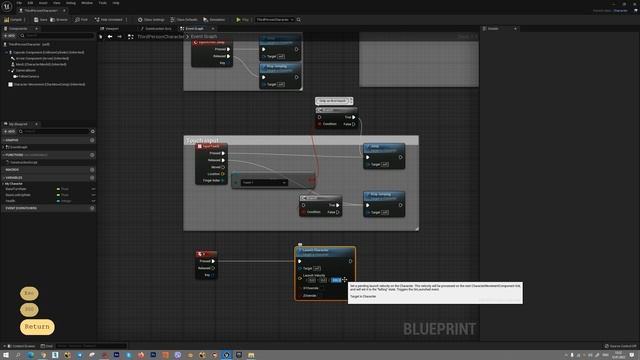The width and height of the screenshot is (640, 360).
Task: Open Class Settings
Action: click(151, 20)
